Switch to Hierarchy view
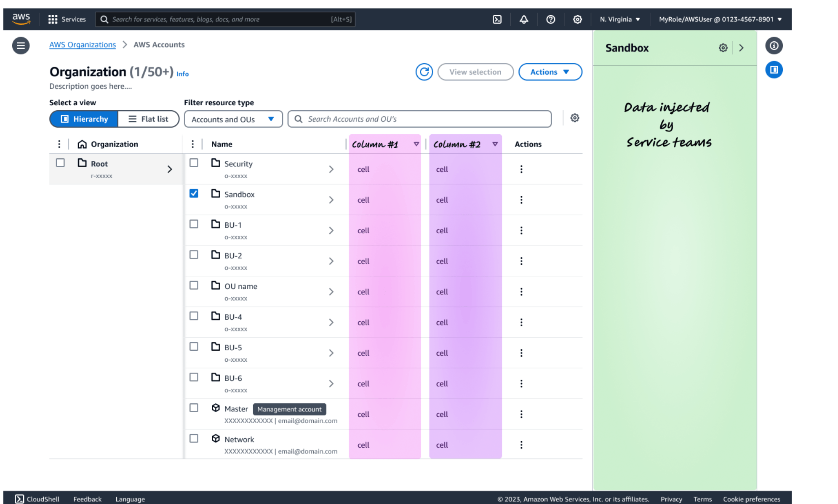Image resolution: width=838 pixels, height=504 pixels. [84, 119]
